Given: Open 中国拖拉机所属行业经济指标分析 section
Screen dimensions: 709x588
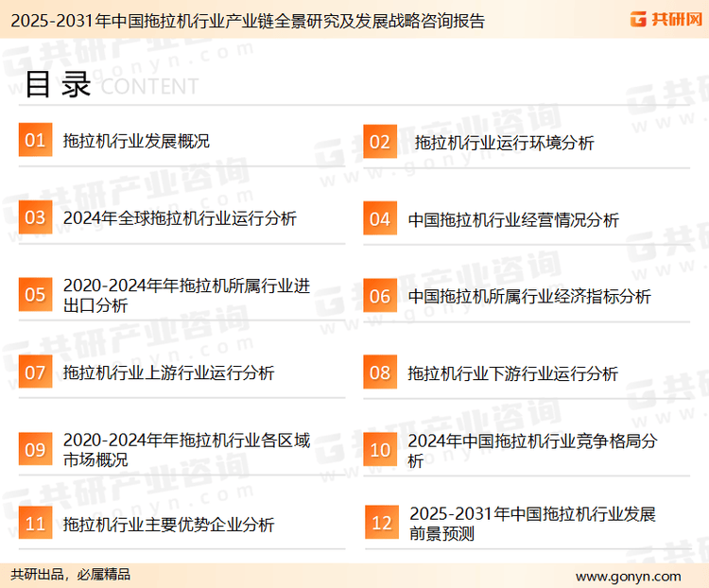Looking at the screenshot, I should [x=529, y=296].
